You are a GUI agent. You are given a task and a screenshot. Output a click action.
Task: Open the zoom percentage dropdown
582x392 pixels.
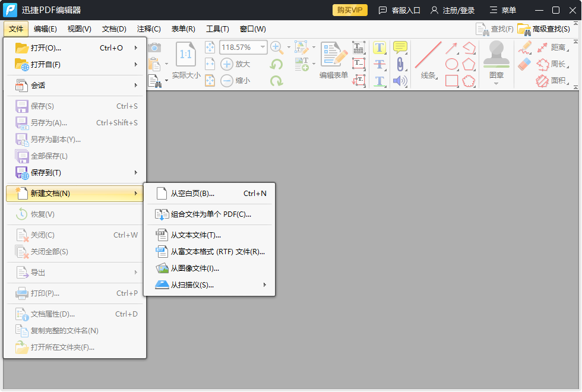[x=262, y=48]
